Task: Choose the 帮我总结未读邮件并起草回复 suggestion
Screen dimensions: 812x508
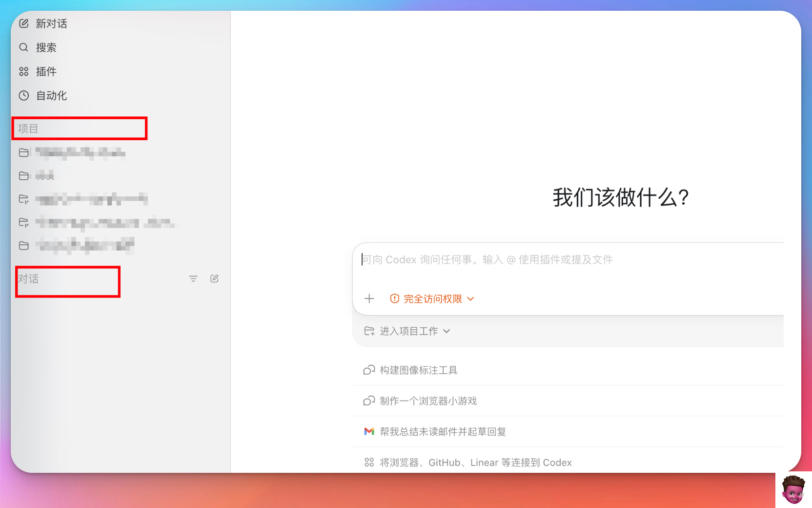Action: (x=568, y=432)
